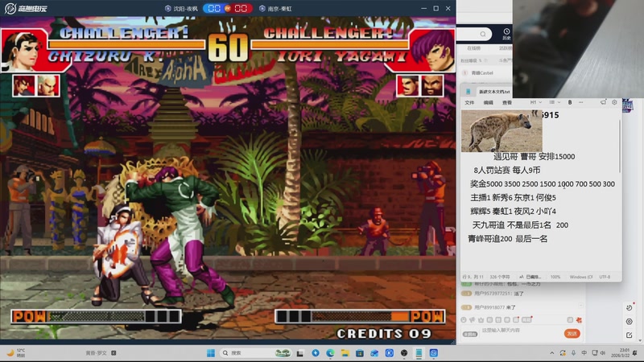
Task: Open the weather widget showing 12°C
Action: pos(16,353)
